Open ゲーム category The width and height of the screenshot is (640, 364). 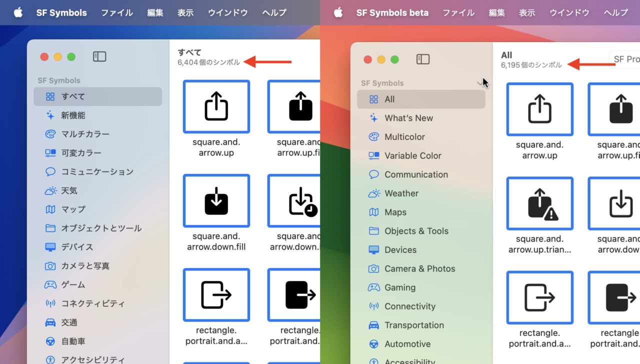98,285
